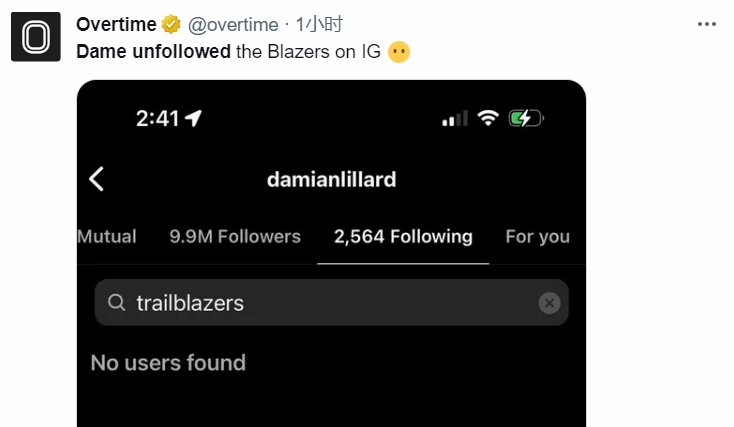
Task: Open the Overtime profile avatar
Action: pyautogui.click(x=36, y=37)
